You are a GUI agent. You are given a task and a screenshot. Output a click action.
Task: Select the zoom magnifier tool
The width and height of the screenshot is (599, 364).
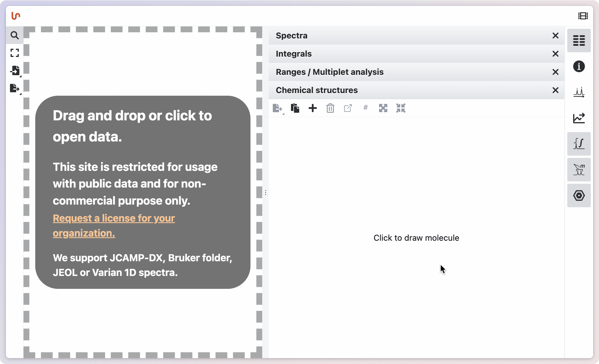pyautogui.click(x=14, y=36)
